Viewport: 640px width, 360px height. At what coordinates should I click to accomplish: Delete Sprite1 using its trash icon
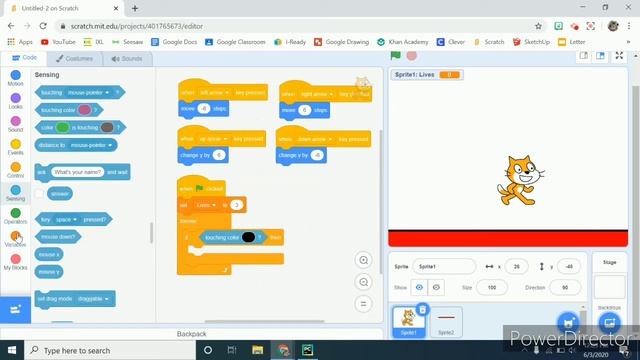point(423,310)
